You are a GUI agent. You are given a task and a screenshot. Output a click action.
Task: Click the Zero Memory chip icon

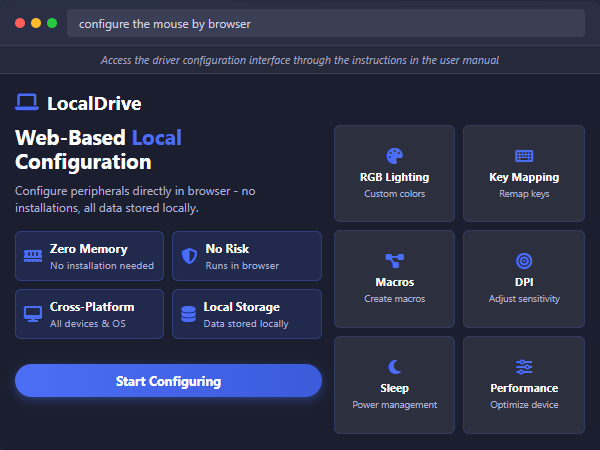tap(33, 256)
